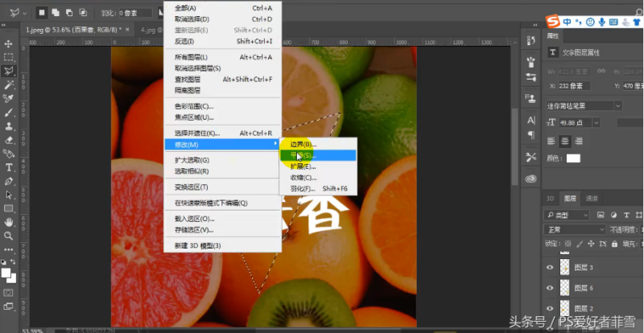
Task: Select the Eyedropper tool
Action: (x=8, y=99)
